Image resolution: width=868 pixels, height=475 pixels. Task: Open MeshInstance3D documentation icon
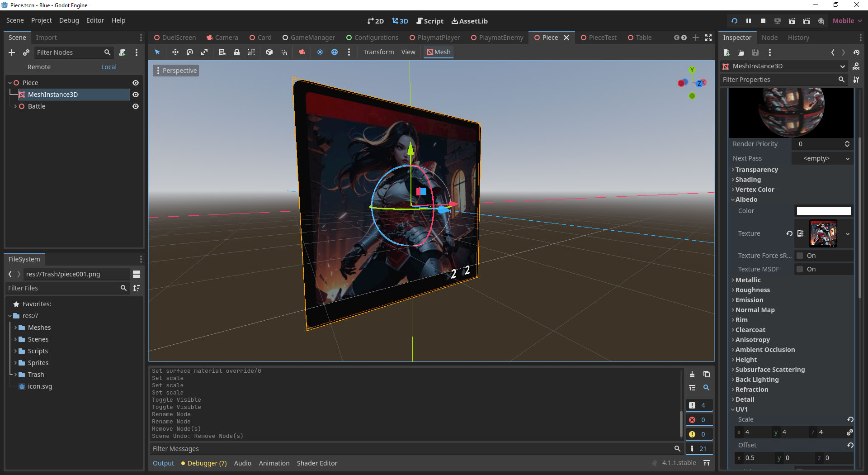click(856, 66)
